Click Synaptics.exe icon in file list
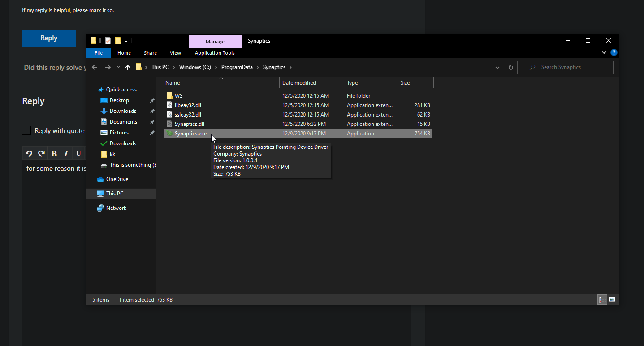The image size is (644, 346). (169, 134)
